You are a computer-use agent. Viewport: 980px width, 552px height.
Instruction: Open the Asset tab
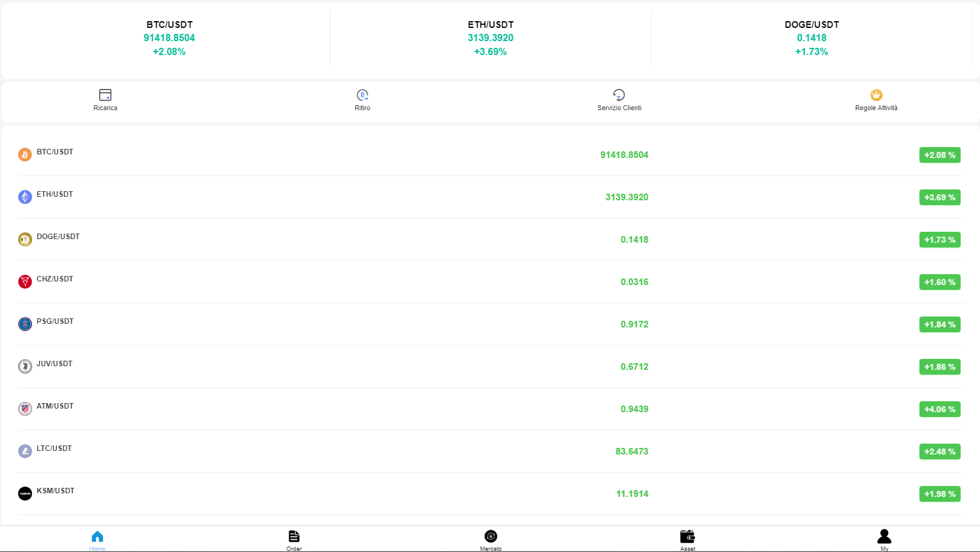point(688,539)
